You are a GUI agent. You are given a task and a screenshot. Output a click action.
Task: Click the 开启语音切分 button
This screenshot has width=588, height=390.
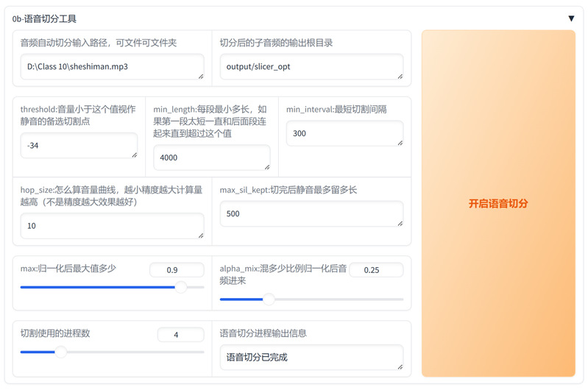point(498,204)
